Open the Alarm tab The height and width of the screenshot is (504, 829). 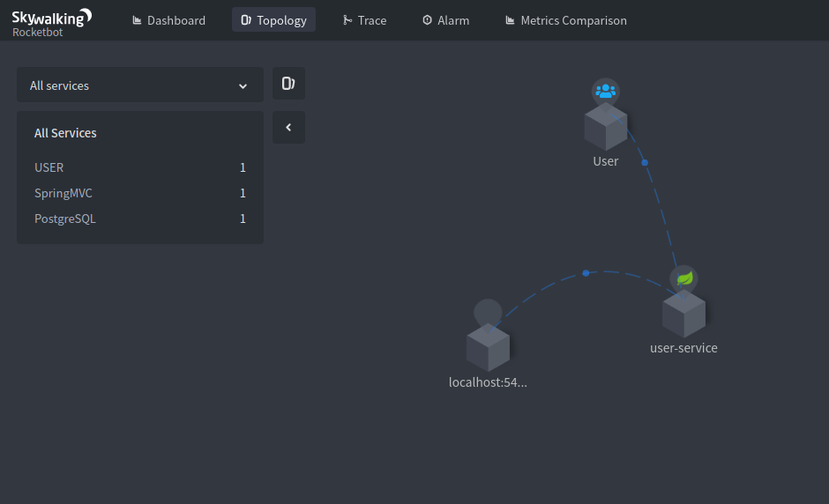(445, 20)
